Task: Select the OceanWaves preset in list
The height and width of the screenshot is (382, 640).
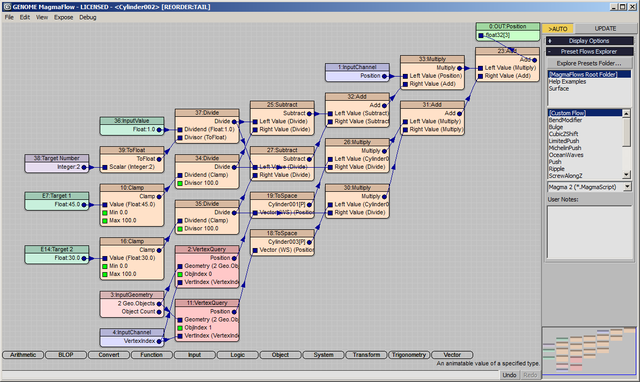Action: pos(566,155)
